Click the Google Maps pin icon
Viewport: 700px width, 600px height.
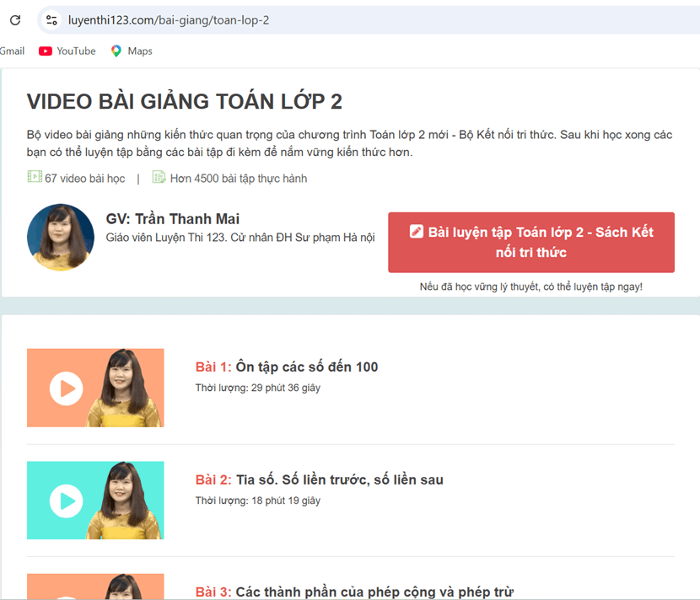[116, 51]
